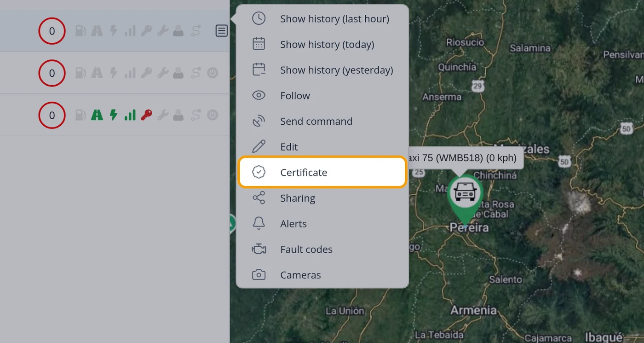Click speed circle in green-icon row

pos(52,115)
